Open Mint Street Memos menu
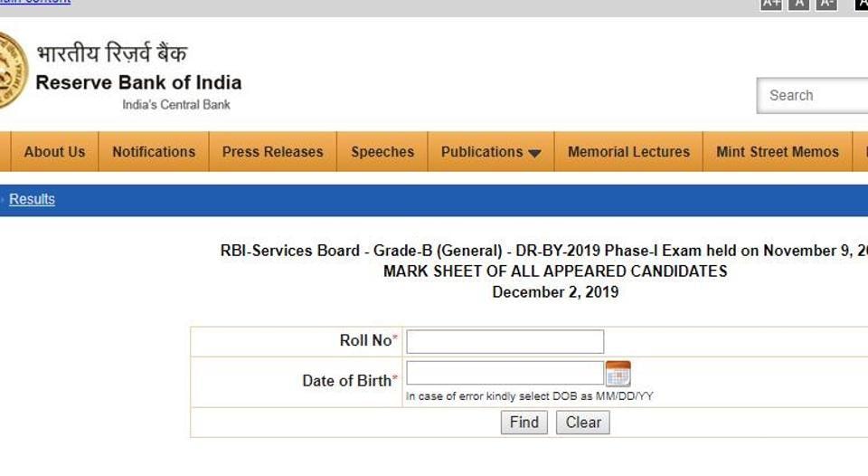The width and height of the screenshot is (868, 476). coord(778,152)
